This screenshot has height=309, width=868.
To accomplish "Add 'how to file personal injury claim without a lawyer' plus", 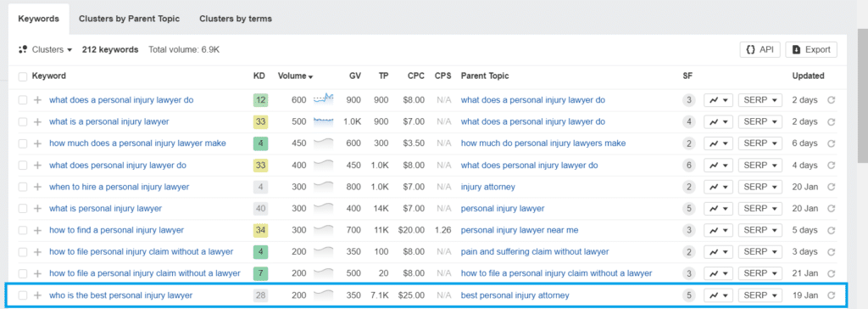I will click(37, 252).
